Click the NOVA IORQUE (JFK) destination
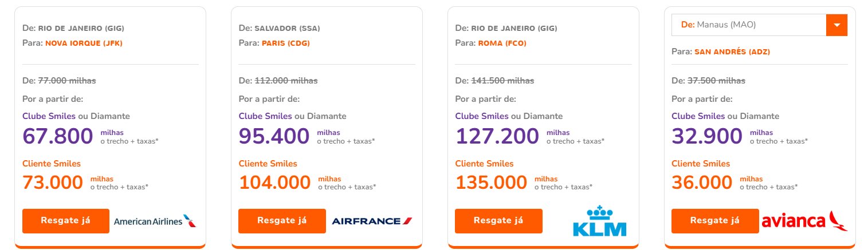This screenshot has width=868, height=250. pos(84,43)
